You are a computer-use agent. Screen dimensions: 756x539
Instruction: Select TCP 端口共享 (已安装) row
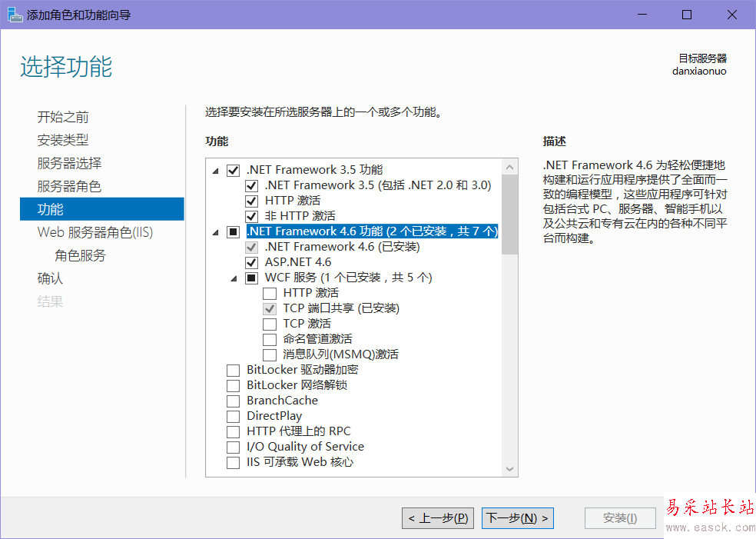[x=341, y=308]
